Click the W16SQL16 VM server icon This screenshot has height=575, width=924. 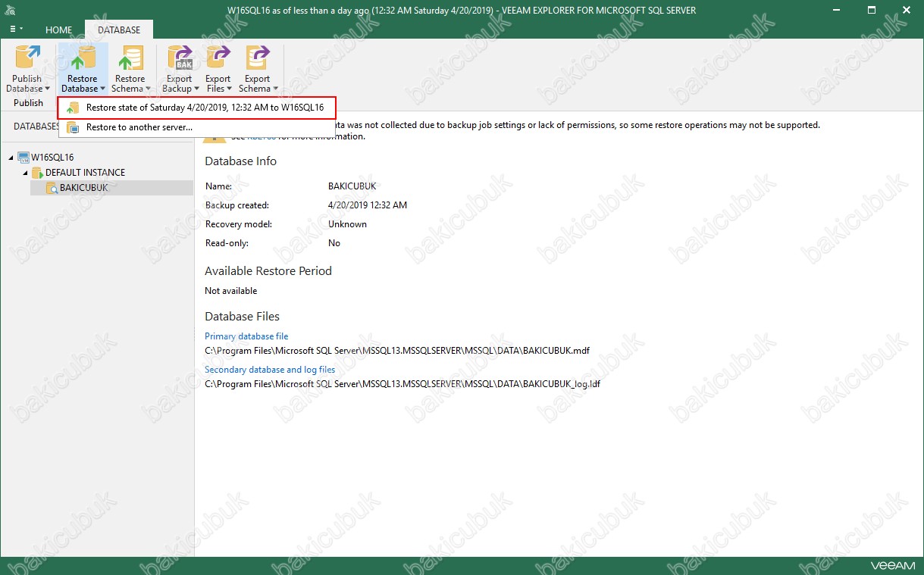23,158
